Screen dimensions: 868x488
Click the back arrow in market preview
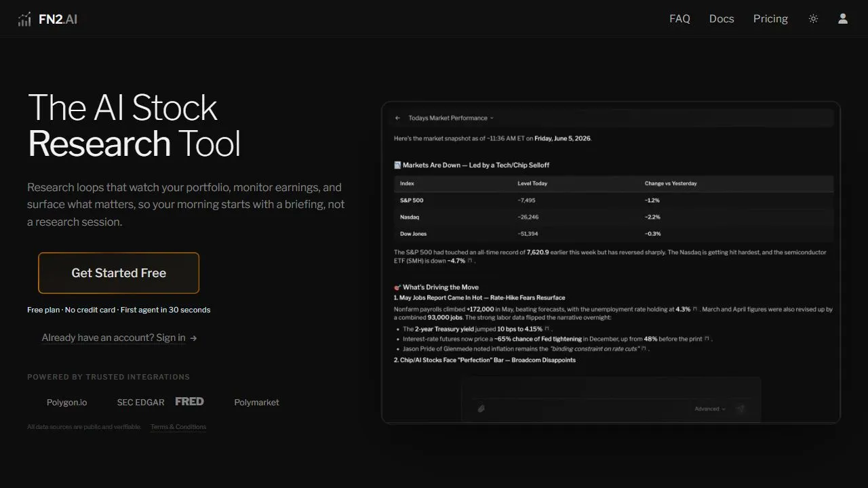(x=398, y=118)
